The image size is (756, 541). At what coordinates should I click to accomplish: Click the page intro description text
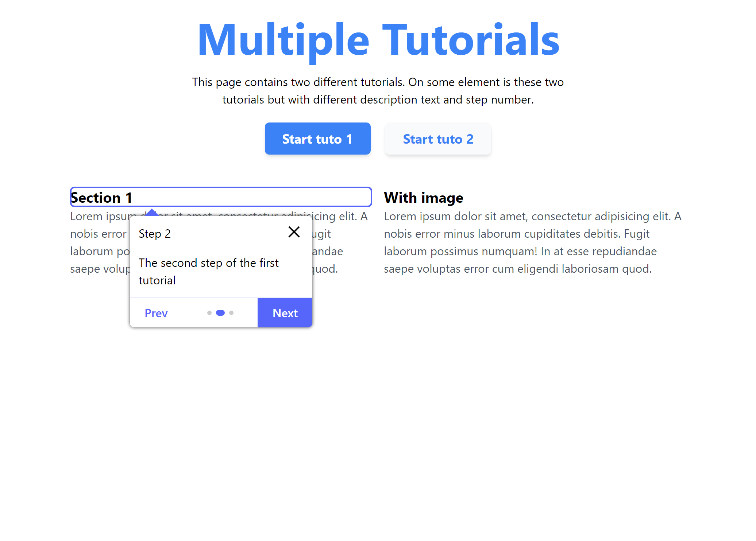click(x=378, y=90)
